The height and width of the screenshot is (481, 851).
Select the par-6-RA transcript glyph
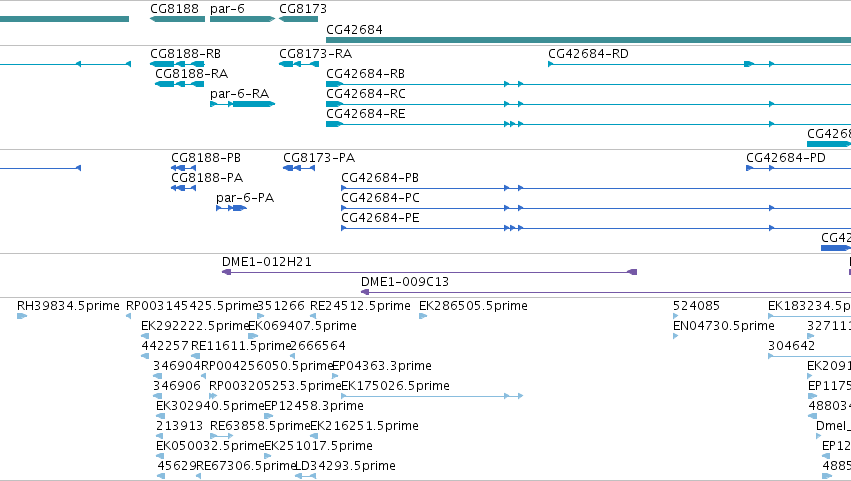point(243,104)
